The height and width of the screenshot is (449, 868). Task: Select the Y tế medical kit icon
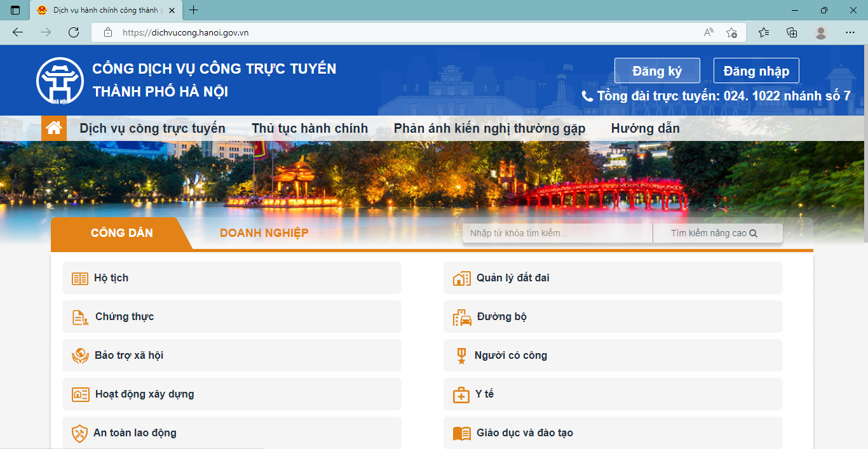(x=461, y=394)
